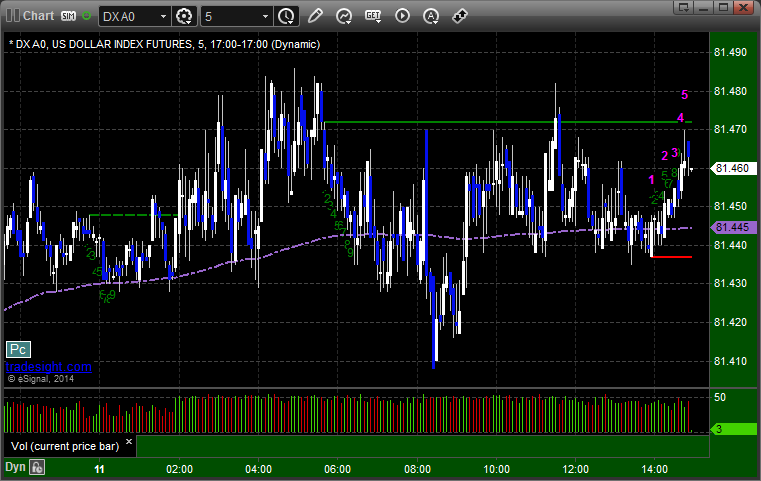This screenshot has height=481, width=761.
Task: Click the GET tools button
Action: (373, 16)
